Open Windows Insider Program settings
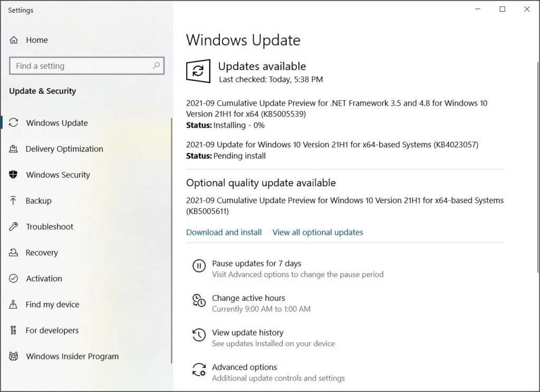Screen dimensions: 540x392 (x=72, y=356)
